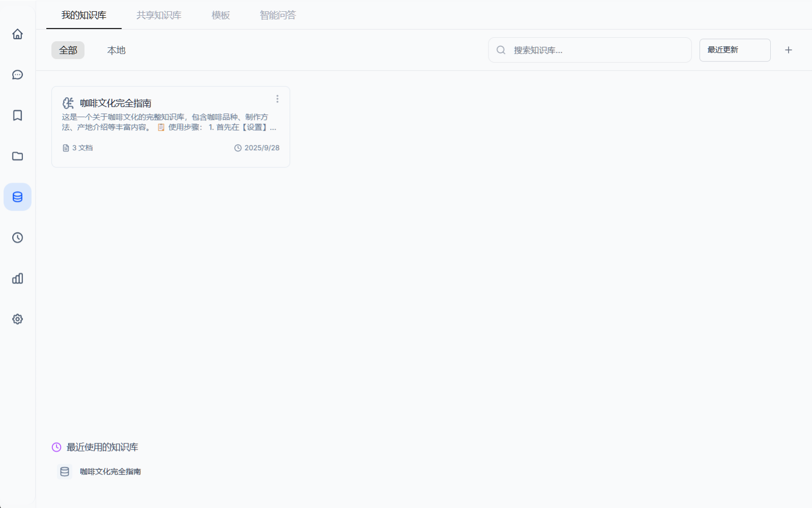Select the 全部 filter button
The image size is (812, 508).
pyautogui.click(x=68, y=50)
